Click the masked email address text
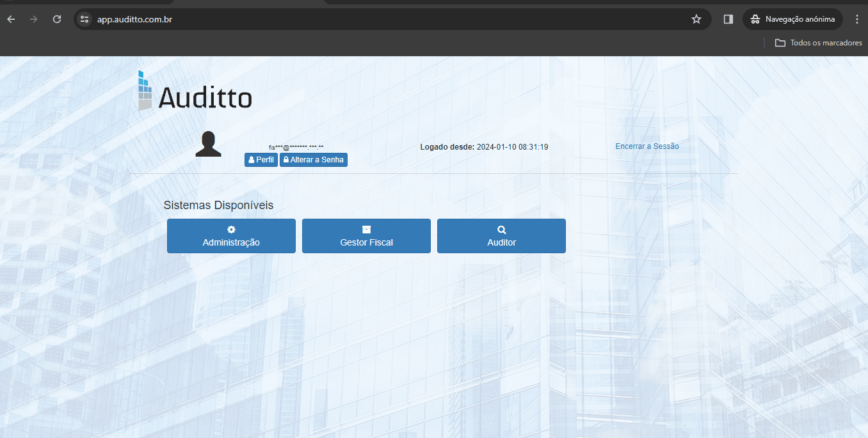Image resolution: width=868 pixels, height=438 pixels. coord(296,147)
